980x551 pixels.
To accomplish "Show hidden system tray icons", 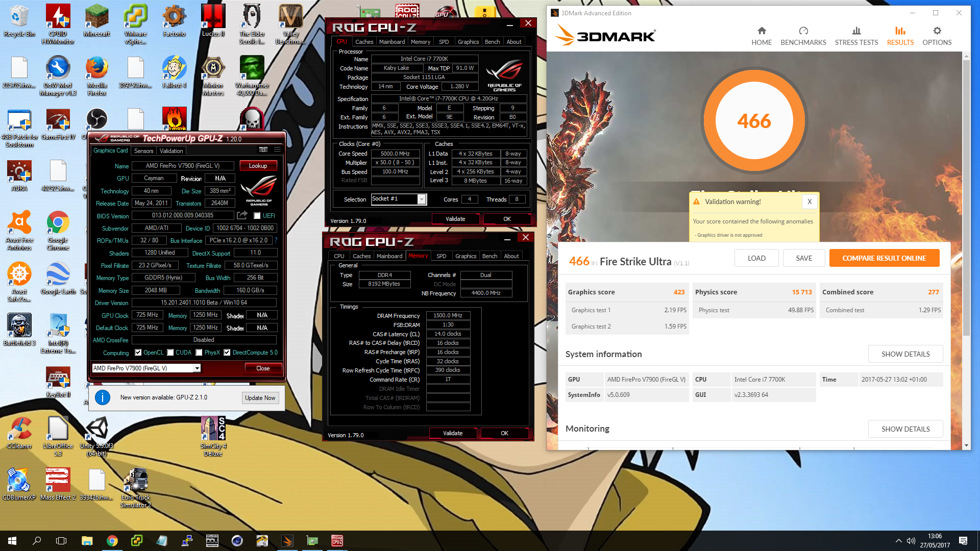I will tap(898, 541).
